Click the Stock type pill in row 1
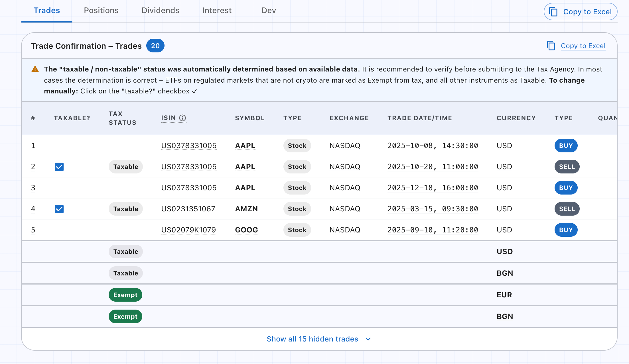 click(297, 146)
